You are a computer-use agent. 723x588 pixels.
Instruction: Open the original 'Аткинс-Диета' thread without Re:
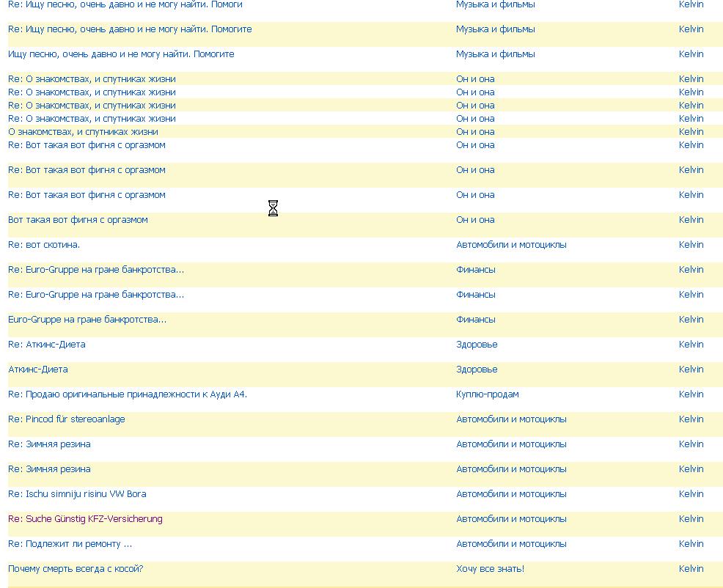coord(37,370)
